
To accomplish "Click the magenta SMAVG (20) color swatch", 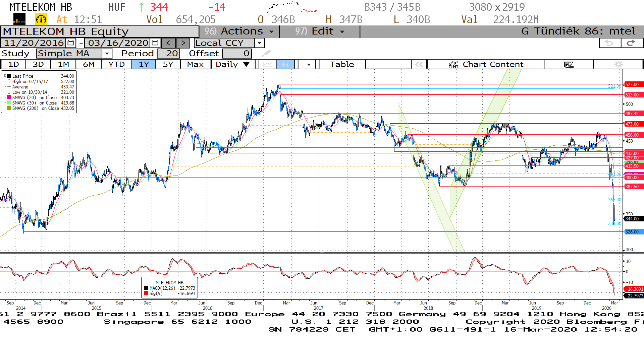I will click(x=9, y=97).
